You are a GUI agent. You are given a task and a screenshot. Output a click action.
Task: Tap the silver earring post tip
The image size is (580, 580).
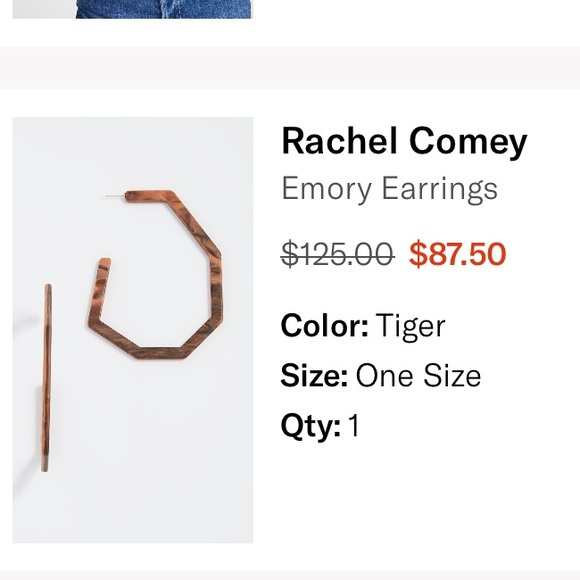tap(114, 196)
